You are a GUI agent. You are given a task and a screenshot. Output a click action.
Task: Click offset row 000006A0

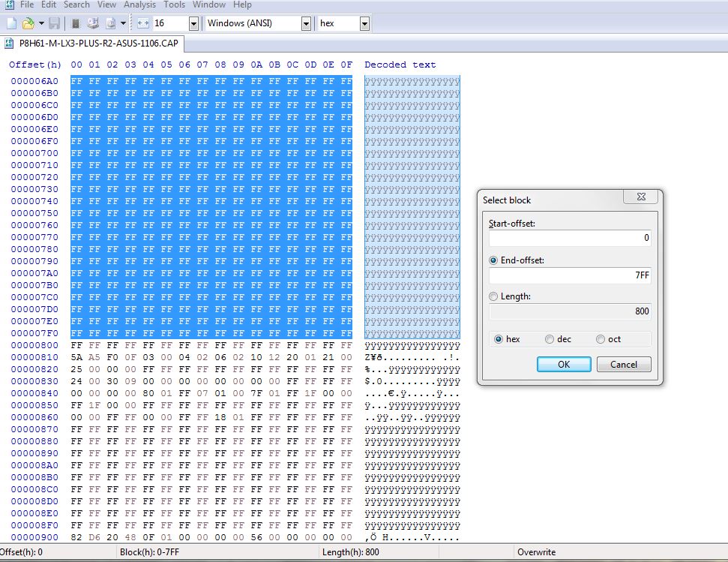point(34,81)
